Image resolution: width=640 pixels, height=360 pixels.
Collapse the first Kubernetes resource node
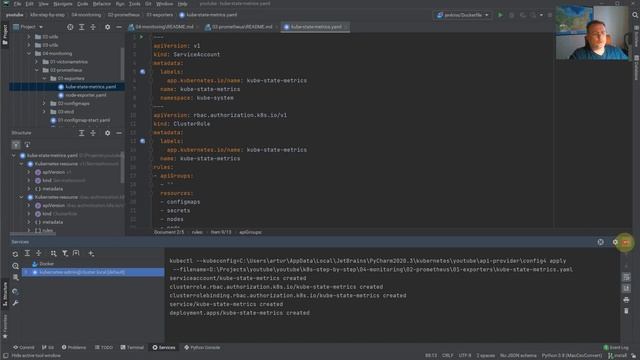tap(22, 164)
